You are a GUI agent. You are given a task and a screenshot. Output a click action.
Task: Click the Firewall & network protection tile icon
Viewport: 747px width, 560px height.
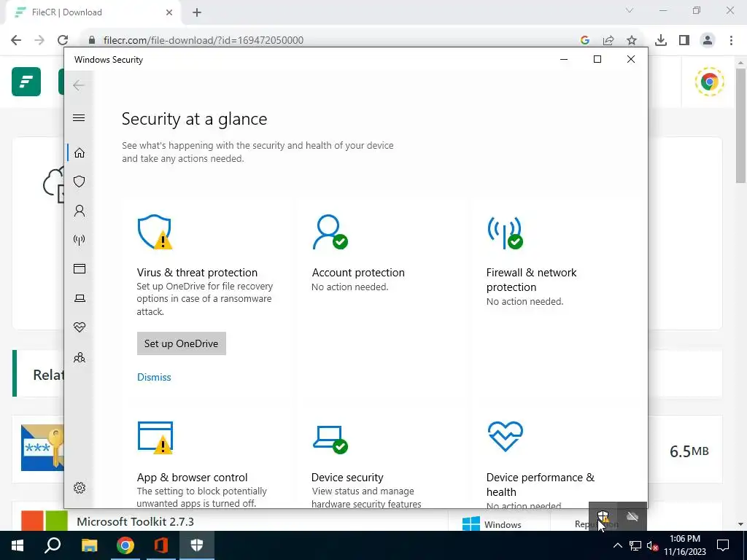click(x=505, y=233)
